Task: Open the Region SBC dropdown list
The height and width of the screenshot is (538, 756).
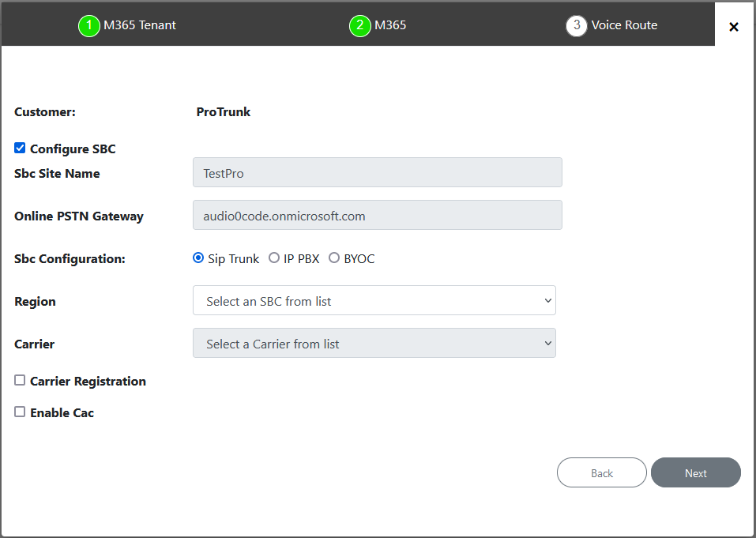Action: 374,300
